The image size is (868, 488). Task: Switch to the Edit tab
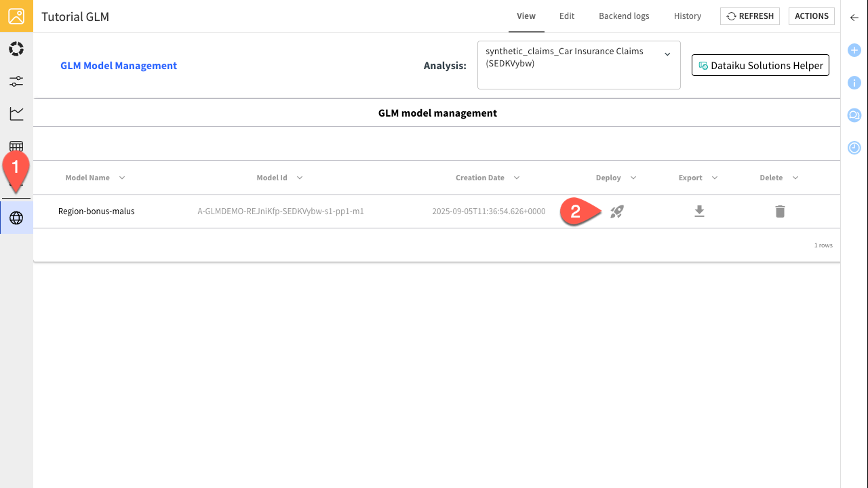pyautogui.click(x=567, y=16)
